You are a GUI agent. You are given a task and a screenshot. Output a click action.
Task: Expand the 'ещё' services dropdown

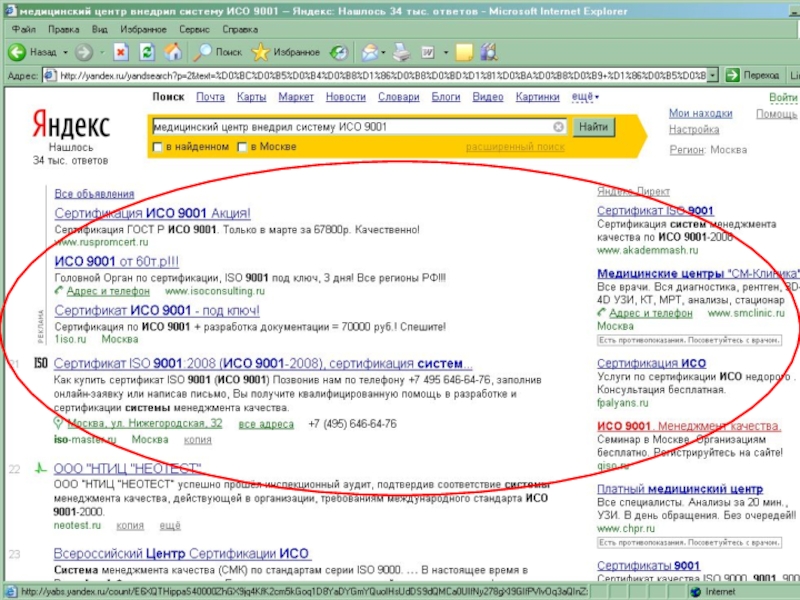coord(584,97)
